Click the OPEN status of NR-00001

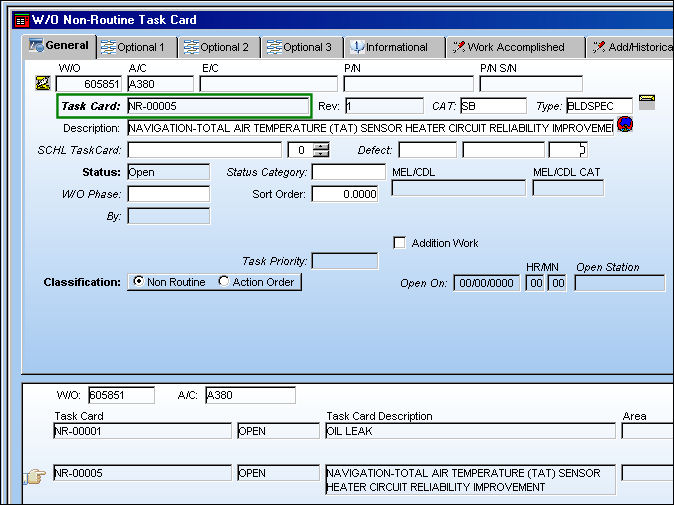coord(278,431)
